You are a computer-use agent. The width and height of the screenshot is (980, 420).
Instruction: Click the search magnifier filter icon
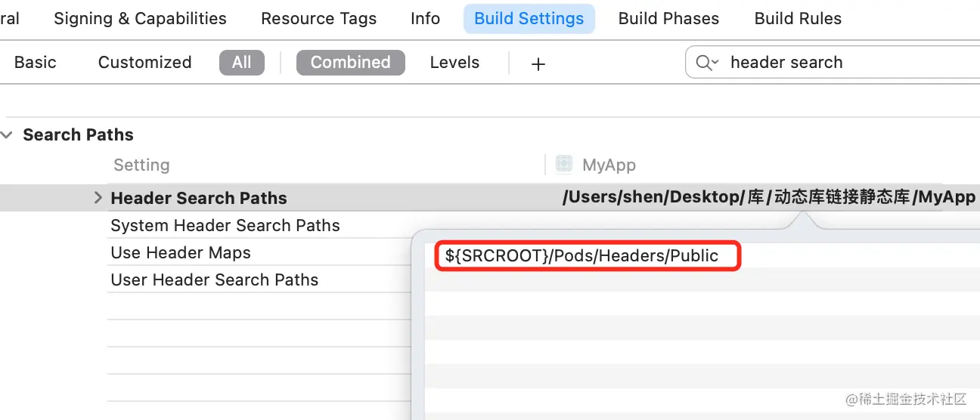click(706, 63)
